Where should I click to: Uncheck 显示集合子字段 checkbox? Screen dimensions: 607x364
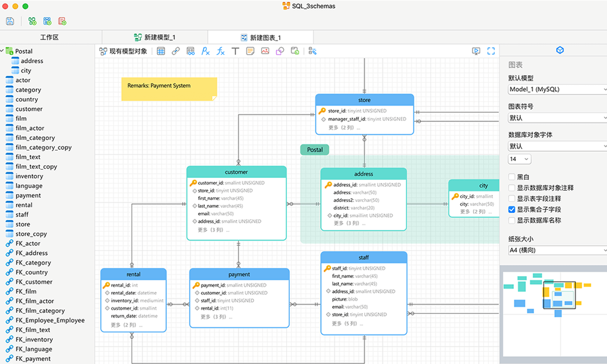(x=512, y=209)
